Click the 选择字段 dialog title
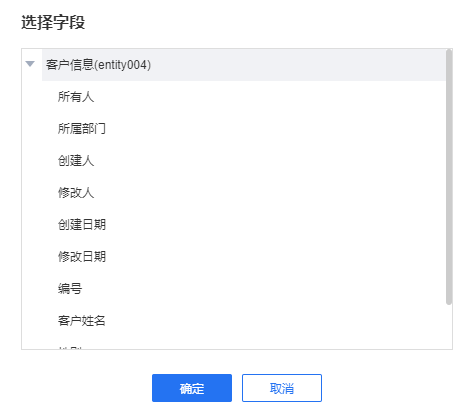 click(x=53, y=23)
